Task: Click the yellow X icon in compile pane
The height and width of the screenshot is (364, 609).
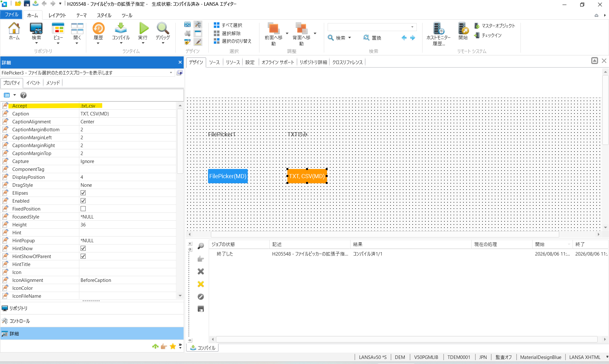Action: pos(200,284)
